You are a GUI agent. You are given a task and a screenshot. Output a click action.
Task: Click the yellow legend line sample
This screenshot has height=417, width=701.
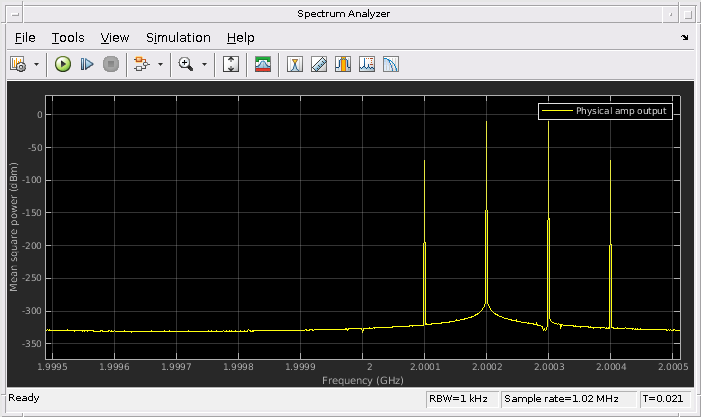click(x=557, y=111)
